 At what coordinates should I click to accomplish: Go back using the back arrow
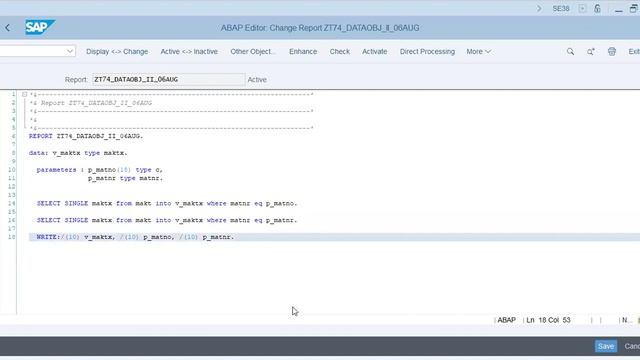(8, 28)
